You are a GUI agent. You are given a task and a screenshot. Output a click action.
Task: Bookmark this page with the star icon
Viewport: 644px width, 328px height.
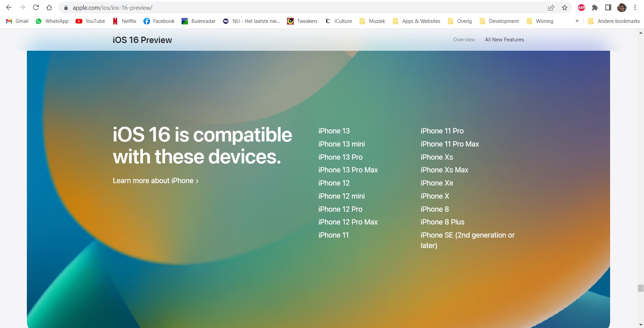(x=564, y=8)
